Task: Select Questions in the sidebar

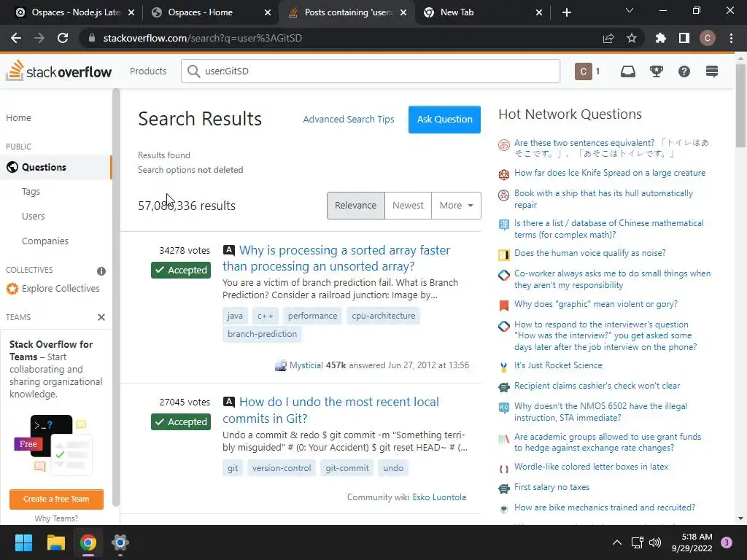Action: click(55, 167)
